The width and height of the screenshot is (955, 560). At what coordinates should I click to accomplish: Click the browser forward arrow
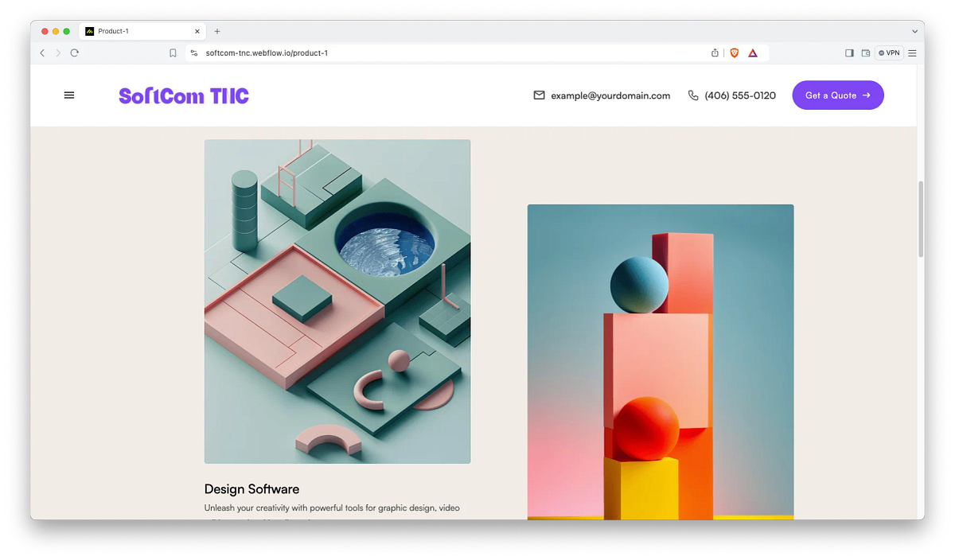coord(58,53)
